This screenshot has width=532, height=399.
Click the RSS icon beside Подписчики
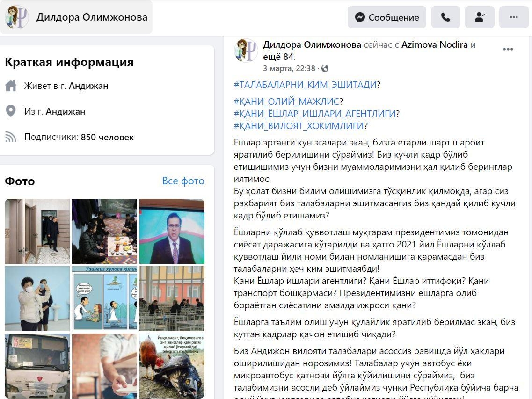coord(11,137)
